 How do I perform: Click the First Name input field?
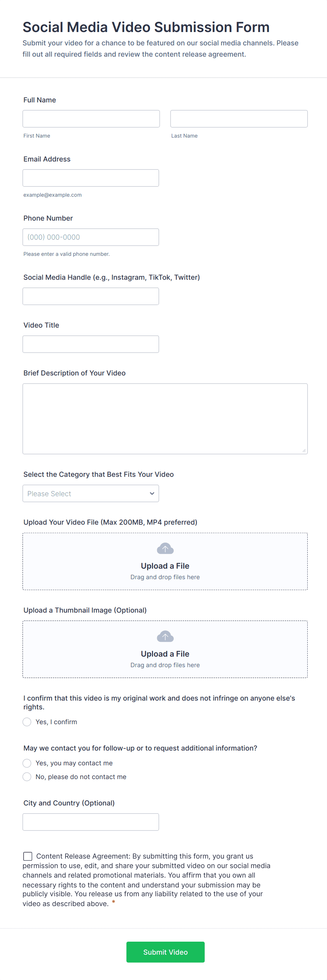[91, 119]
